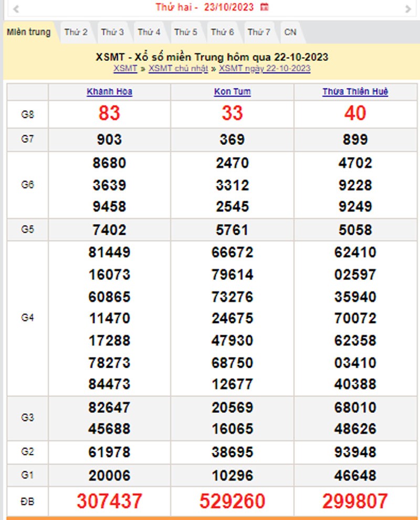Open the Thứ 3 tab
This screenshot has height=520, width=420.
tap(112, 32)
